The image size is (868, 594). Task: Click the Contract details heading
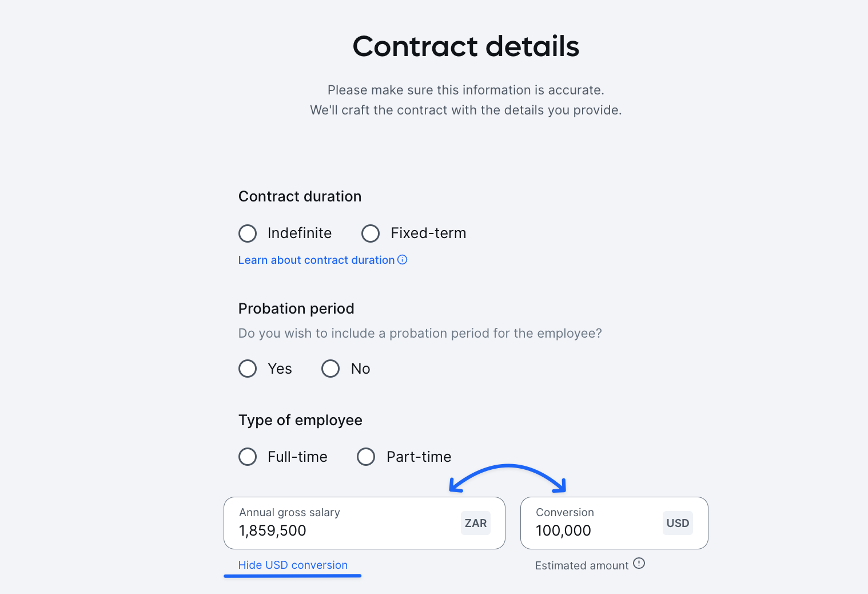click(x=466, y=46)
